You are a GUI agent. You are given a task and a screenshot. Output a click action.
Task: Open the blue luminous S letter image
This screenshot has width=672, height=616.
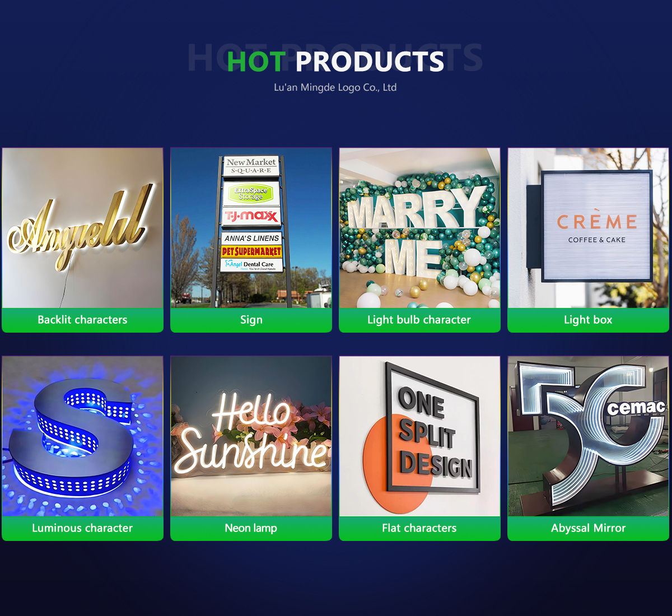point(82,436)
